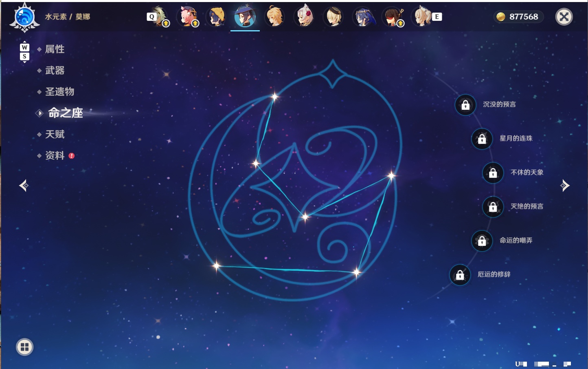
Task: Select the first character portrait next to Q
Action: (158, 17)
